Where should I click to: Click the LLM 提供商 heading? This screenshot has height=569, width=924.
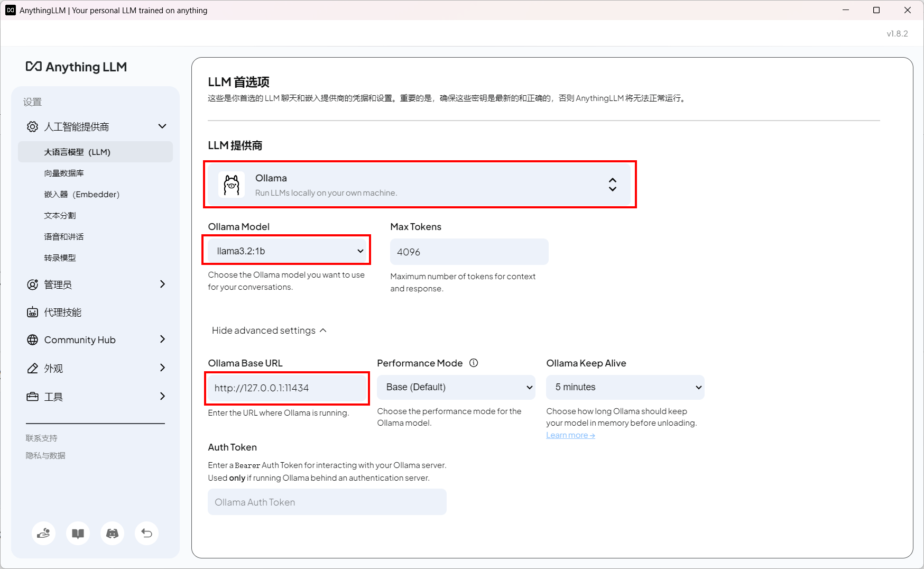[235, 145]
